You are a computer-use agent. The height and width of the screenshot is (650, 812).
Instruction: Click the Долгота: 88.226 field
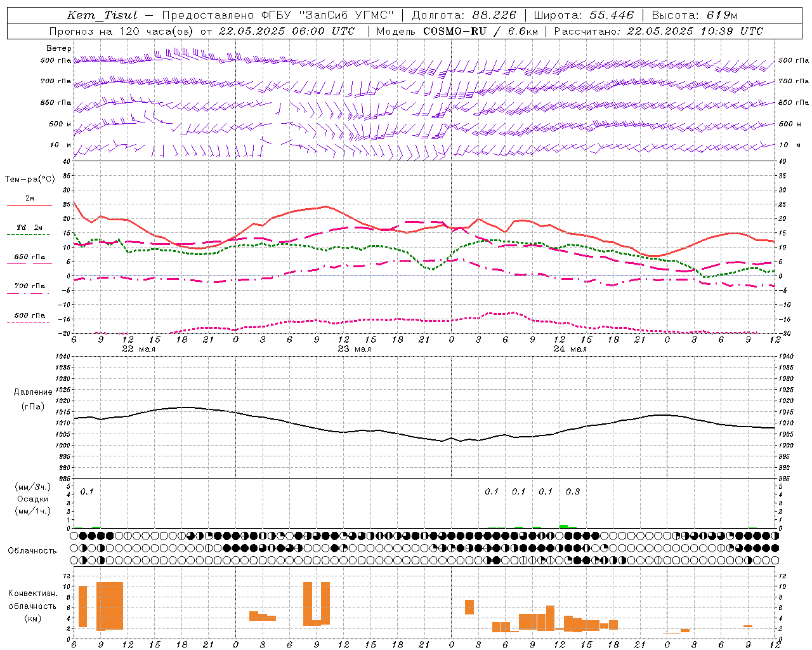(465, 15)
